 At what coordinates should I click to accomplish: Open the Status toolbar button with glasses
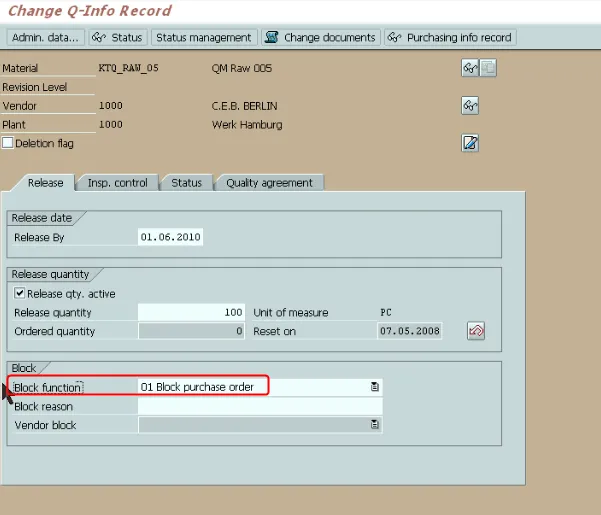point(118,38)
